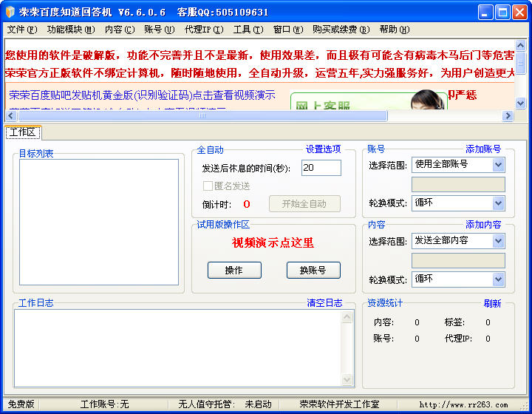Click the 工作日志 scroll down arrow
The image size is (532, 414).
point(347,380)
